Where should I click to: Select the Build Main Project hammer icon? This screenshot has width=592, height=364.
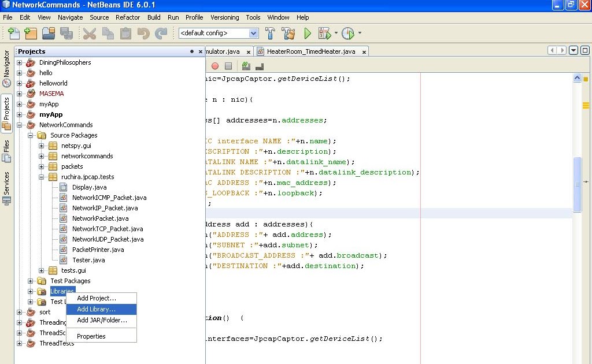tap(270, 33)
